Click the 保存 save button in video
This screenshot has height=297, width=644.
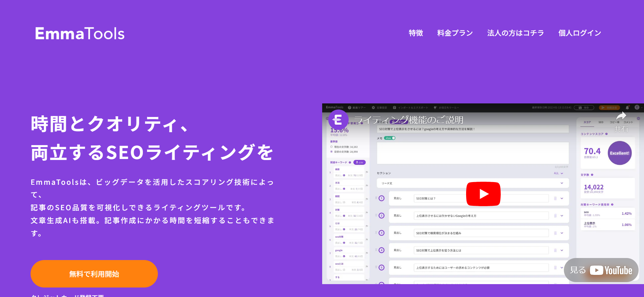coord(584,107)
